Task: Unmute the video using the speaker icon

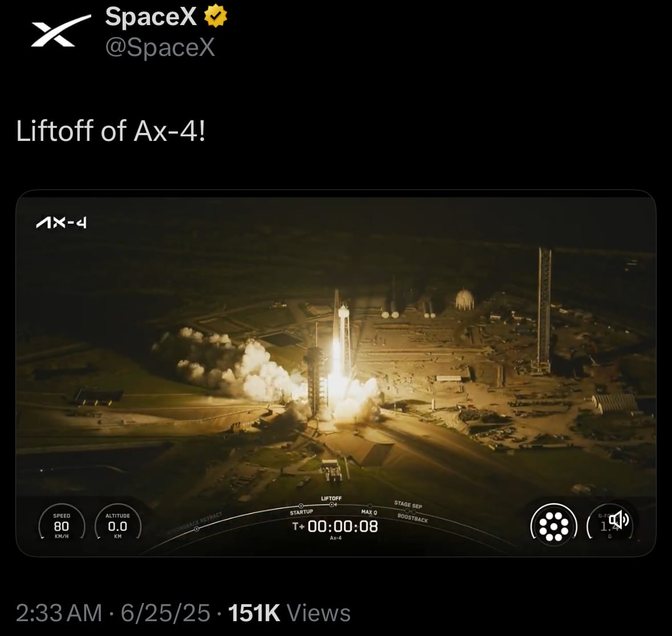Action: coord(618,520)
